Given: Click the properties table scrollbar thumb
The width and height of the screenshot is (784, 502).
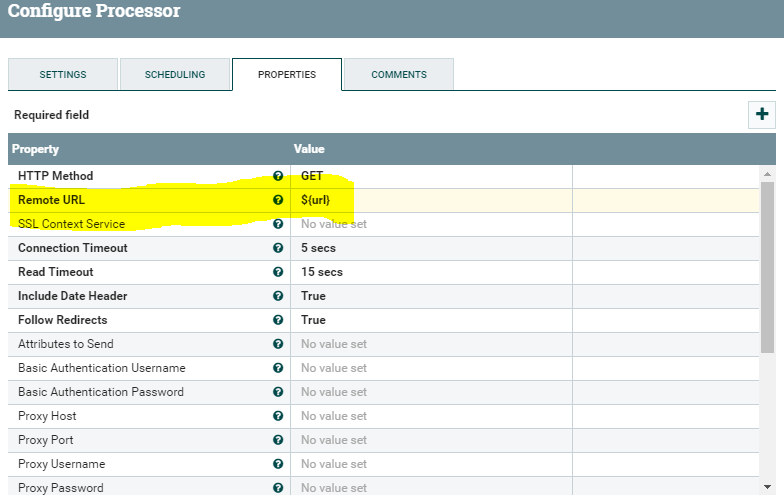Looking at the screenshot, I should [768, 268].
